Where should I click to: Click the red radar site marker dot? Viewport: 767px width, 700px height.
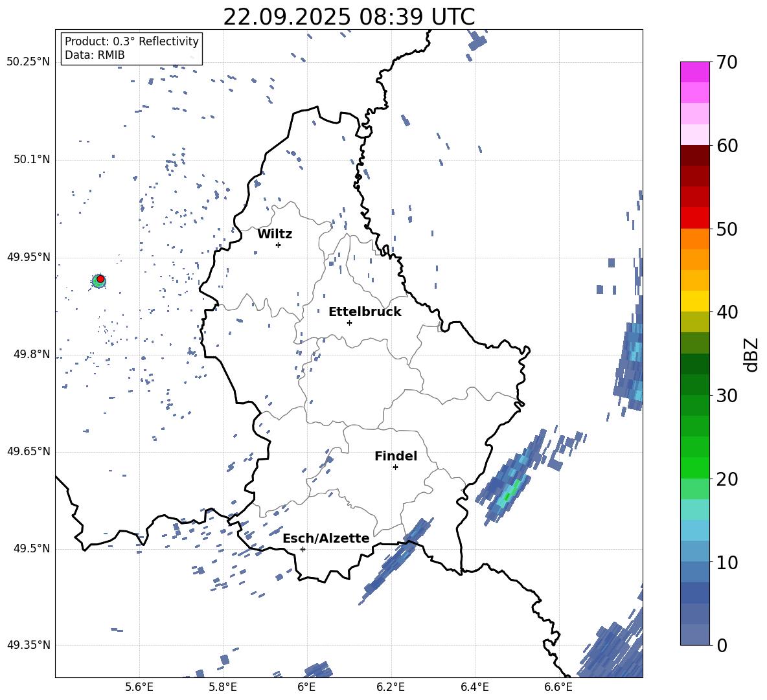pyautogui.click(x=100, y=279)
